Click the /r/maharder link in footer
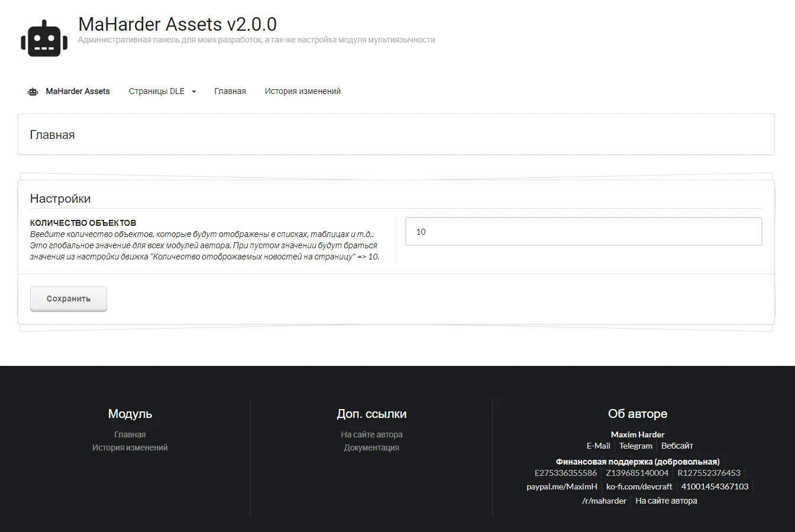 point(604,501)
